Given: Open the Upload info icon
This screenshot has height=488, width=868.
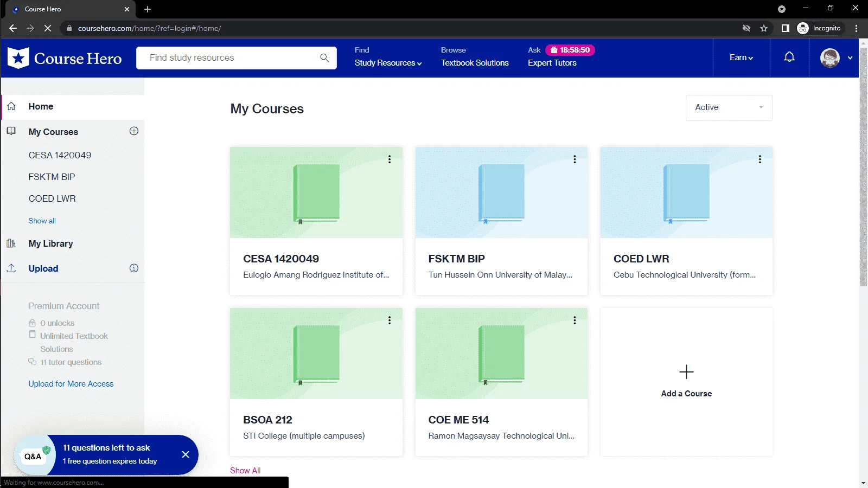Looking at the screenshot, I should [x=134, y=268].
